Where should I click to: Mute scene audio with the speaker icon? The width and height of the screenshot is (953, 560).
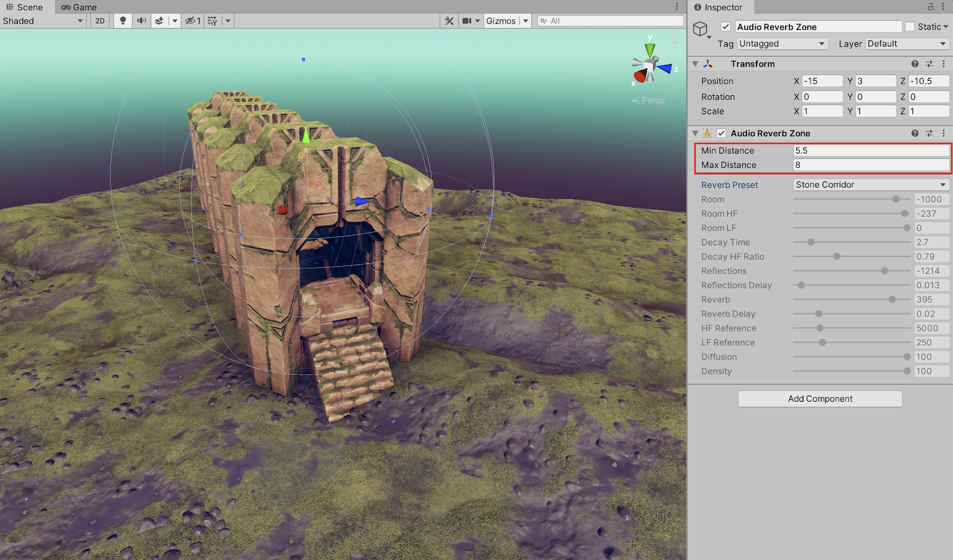pos(141,21)
